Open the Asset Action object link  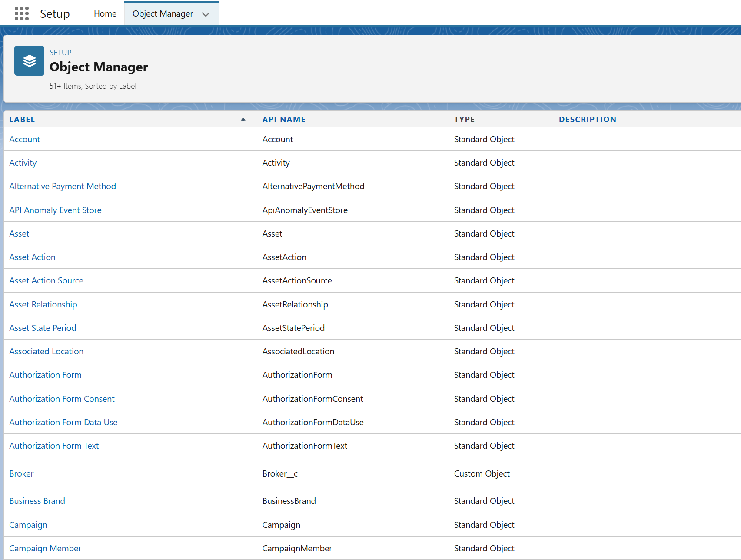pyautogui.click(x=32, y=257)
